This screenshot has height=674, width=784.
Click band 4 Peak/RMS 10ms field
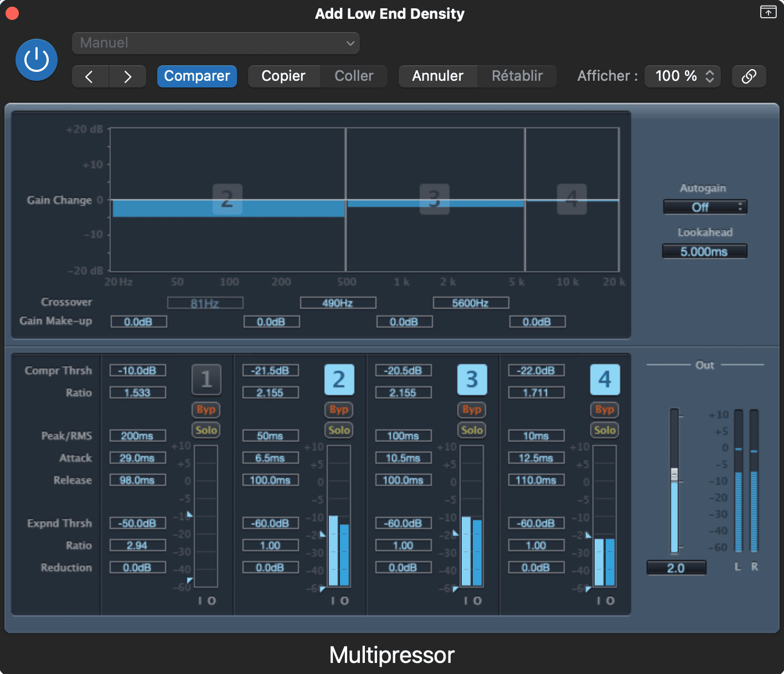tap(536, 435)
